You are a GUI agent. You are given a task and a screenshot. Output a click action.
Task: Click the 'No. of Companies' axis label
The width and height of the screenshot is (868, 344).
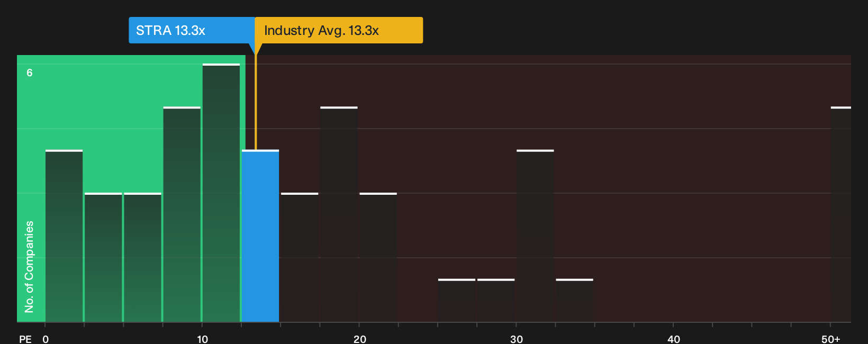click(x=29, y=267)
